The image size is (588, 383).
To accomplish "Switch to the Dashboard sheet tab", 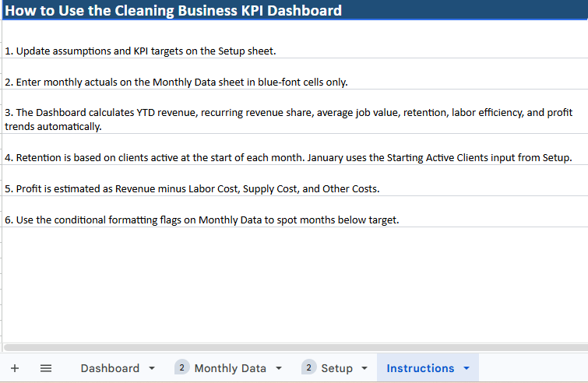I will [110, 368].
